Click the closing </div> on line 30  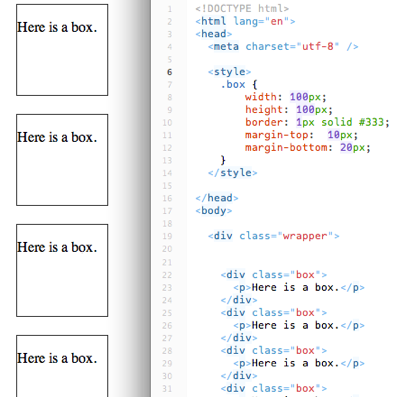[239, 376]
